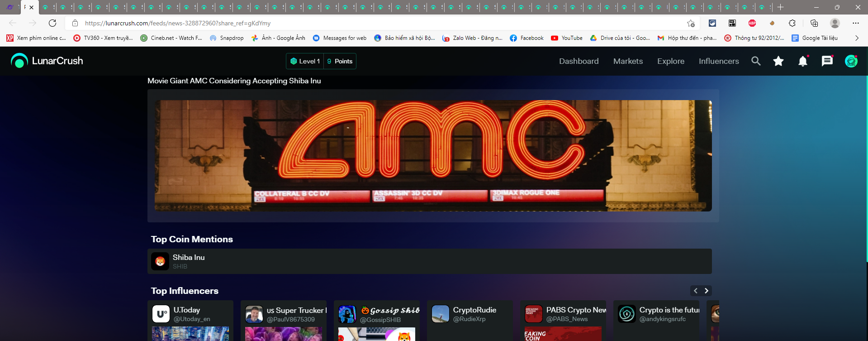Open the Facebook bookmark
Image resolution: width=868 pixels, height=341 pixels.
pyautogui.click(x=526, y=38)
